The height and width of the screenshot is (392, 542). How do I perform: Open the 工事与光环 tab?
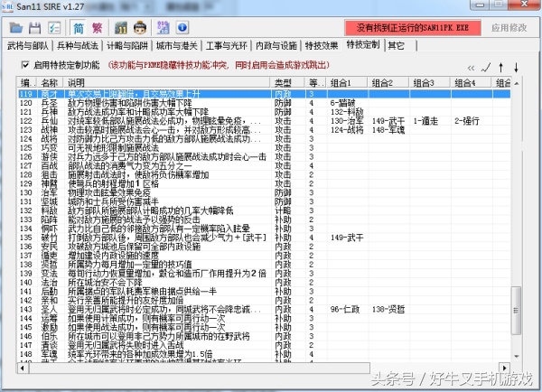(227, 45)
